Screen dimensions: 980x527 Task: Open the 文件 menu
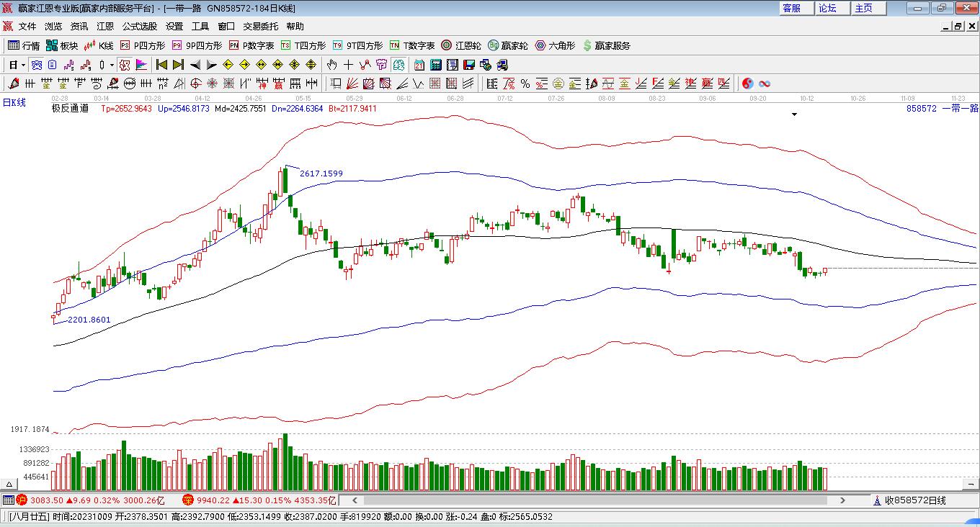click(x=27, y=27)
